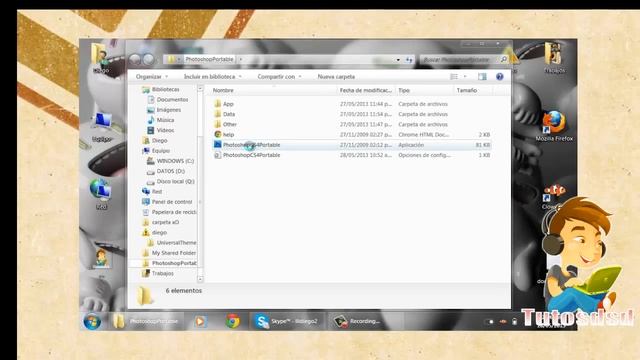Open Windows Media Player from taskbar
Screen dimensions: 640x360
click(x=200, y=322)
